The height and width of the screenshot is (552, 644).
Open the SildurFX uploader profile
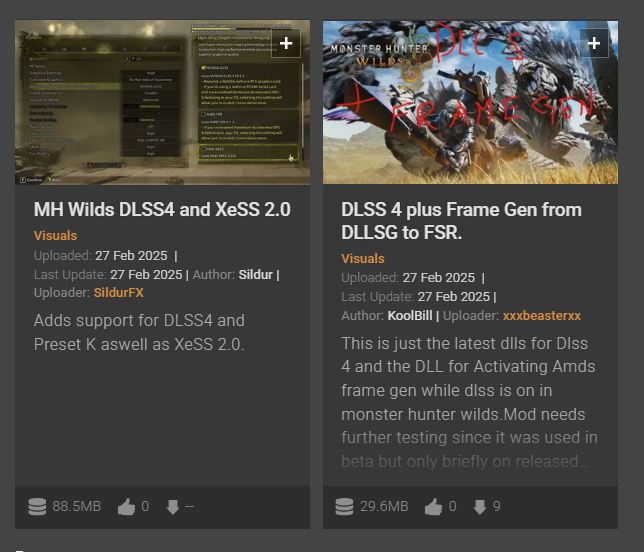tap(119, 292)
